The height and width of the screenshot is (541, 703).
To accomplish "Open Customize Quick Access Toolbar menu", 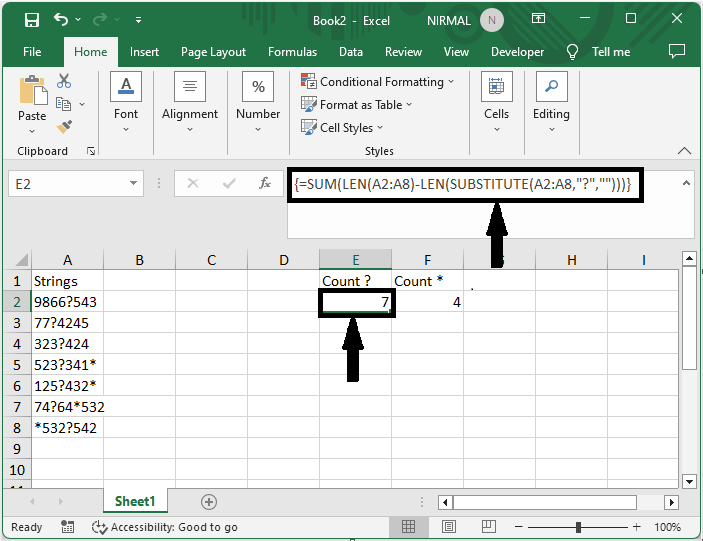I will [139, 20].
